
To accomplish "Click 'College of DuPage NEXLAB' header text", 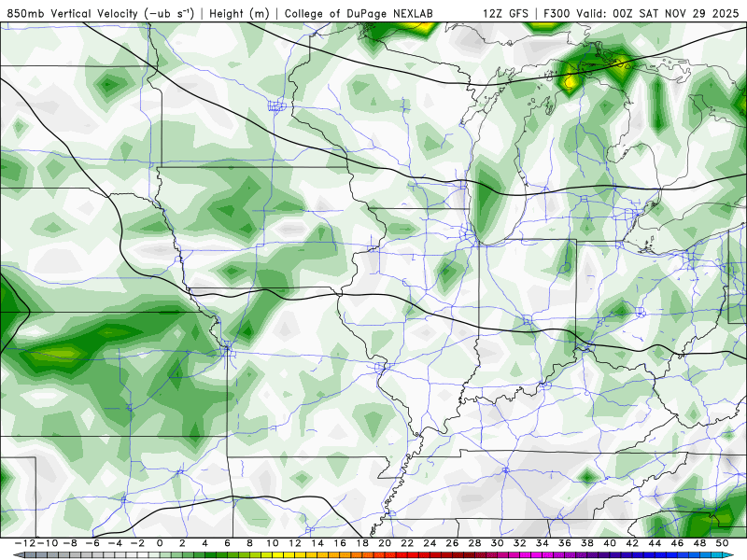I will point(359,14).
